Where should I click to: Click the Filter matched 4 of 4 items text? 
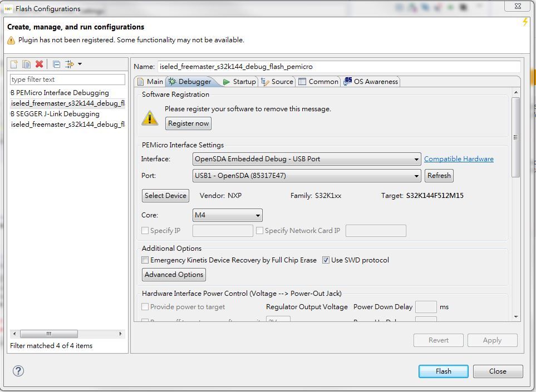(51, 345)
